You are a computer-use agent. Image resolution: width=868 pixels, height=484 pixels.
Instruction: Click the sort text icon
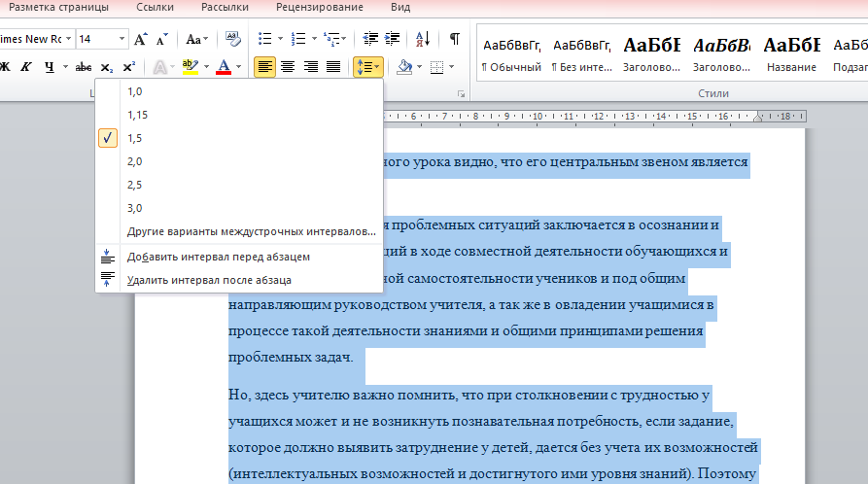(x=422, y=40)
